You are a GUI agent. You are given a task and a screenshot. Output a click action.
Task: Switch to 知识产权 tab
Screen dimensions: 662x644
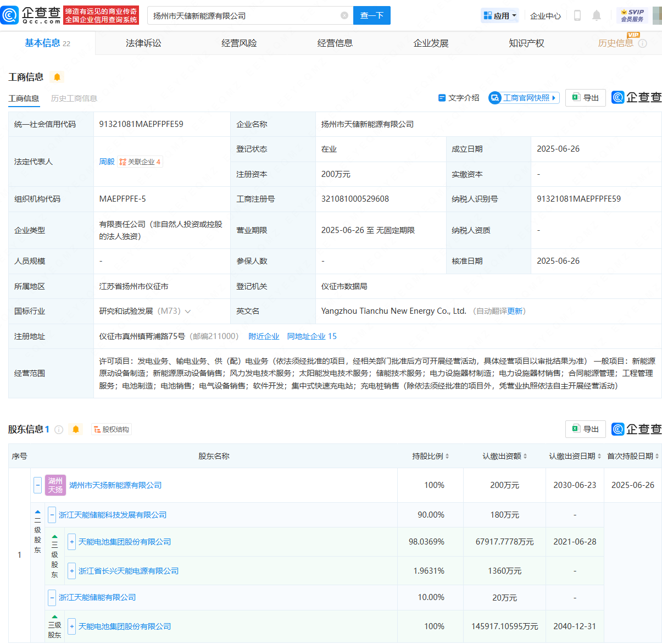[x=526, y=43]
